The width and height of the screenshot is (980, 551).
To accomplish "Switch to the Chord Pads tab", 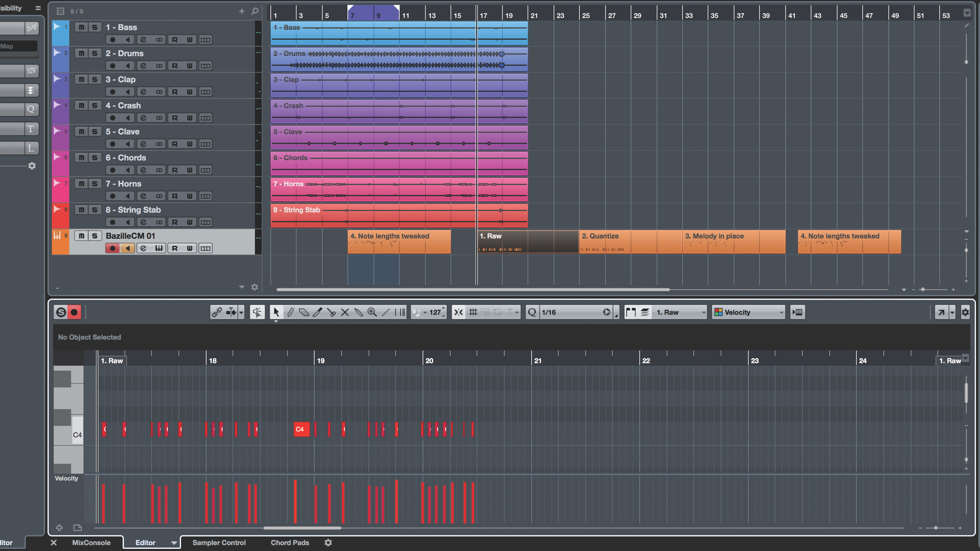I will (x=290, y=543).
